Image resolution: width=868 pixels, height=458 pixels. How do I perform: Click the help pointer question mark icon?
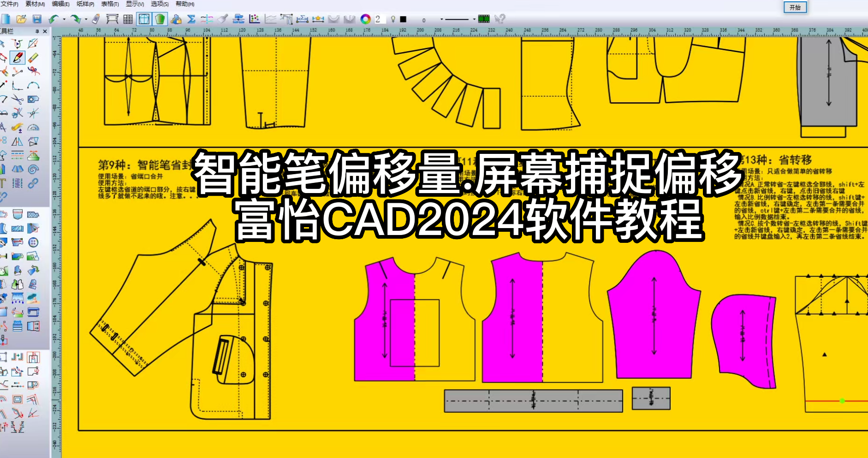point(499,19)
